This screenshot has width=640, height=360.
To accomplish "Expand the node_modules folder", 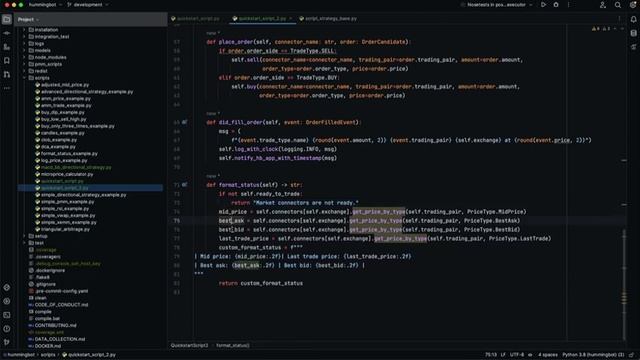I will click(x=24, y=57).
